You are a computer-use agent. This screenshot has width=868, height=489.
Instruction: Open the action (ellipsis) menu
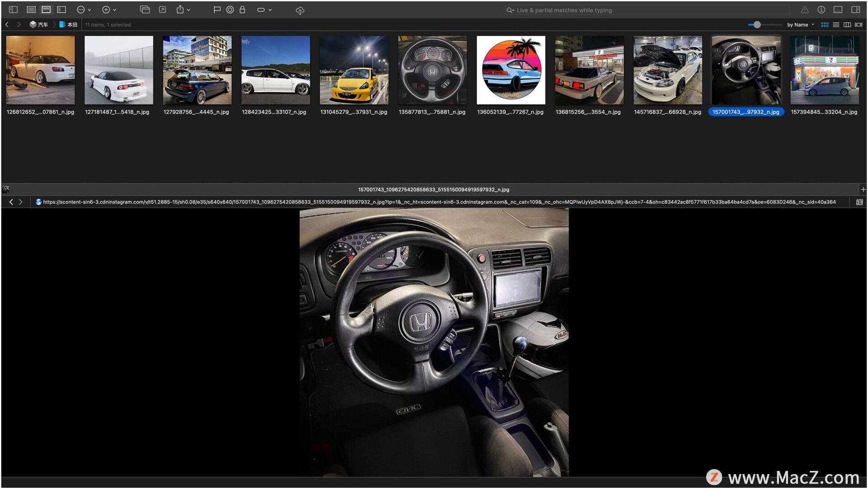click(x=84, y=9)
